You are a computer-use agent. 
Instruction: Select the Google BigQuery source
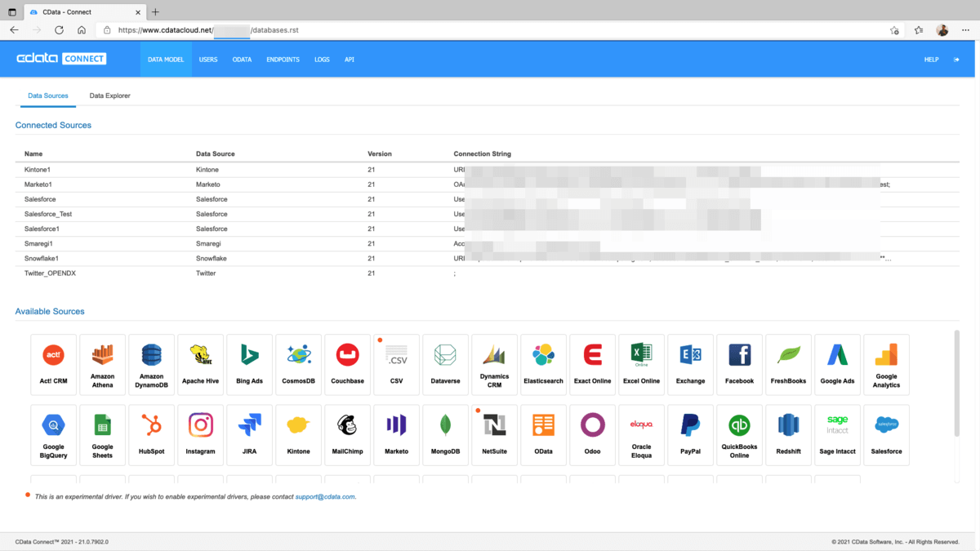tap(53, 434)
